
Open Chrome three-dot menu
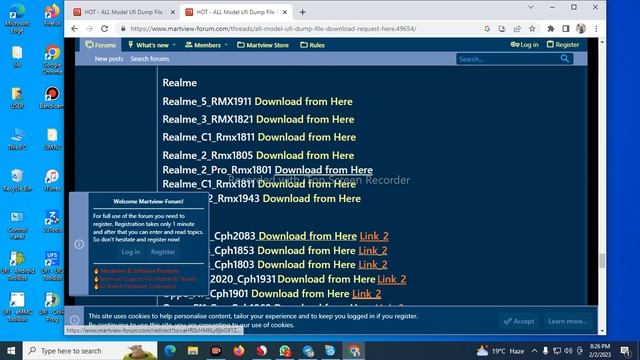(x=596, y=29)
